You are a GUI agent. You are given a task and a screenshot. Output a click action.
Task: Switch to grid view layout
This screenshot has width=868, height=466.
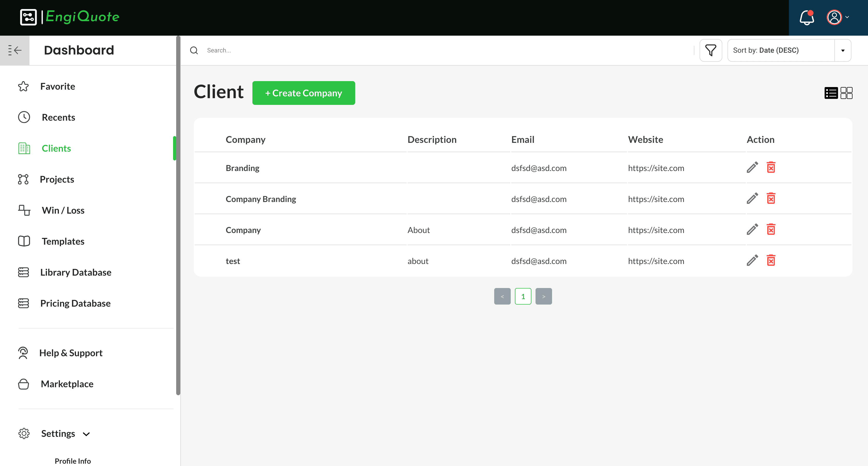coord(846,93)
